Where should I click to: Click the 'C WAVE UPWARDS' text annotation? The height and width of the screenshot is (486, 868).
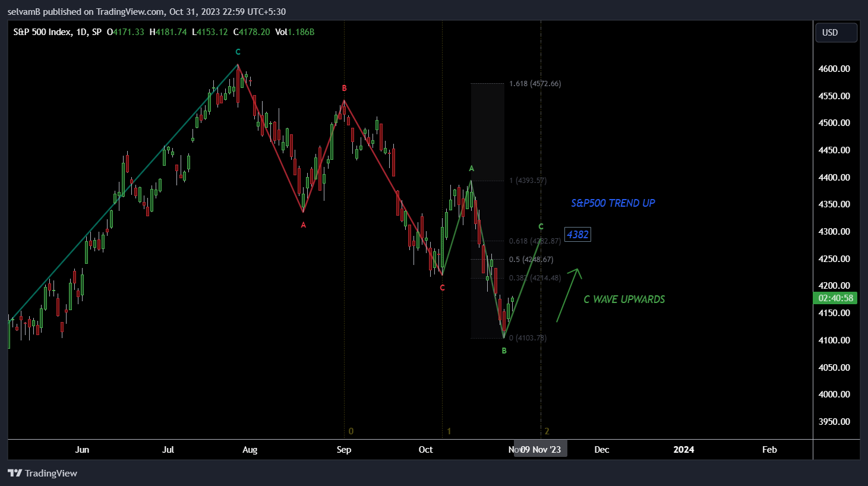624,299
